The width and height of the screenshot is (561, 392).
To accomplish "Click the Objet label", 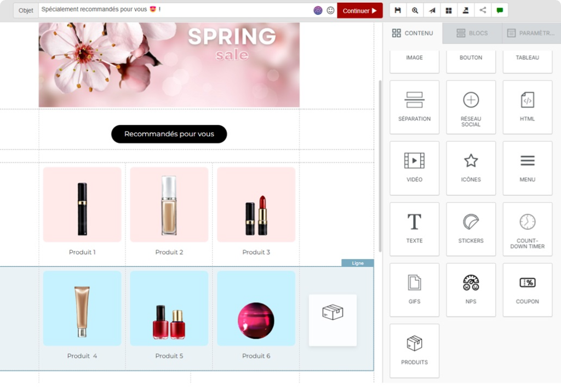I will [x=26, y=10].
